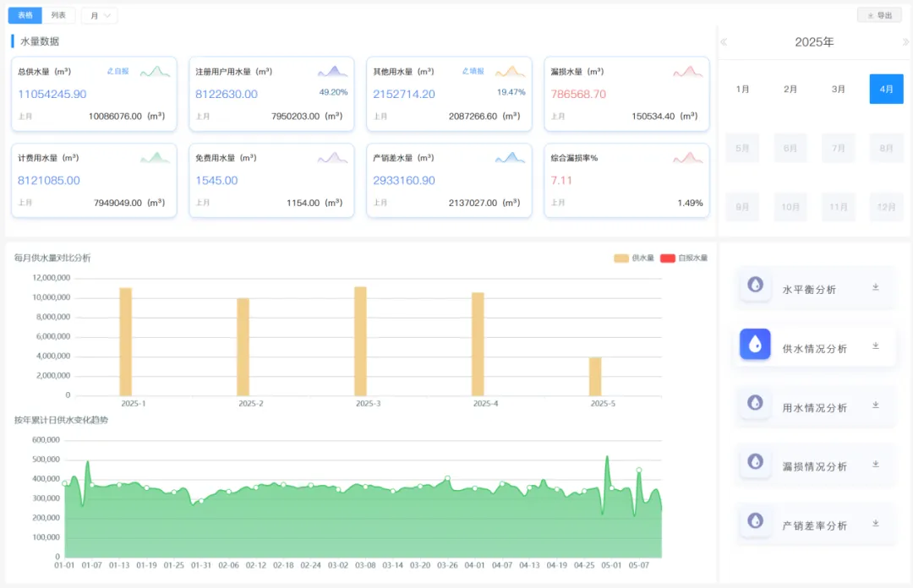Click download icon beside 供水情况分析
This screenshot has width=913, height=588.
(x=876, y=346)
